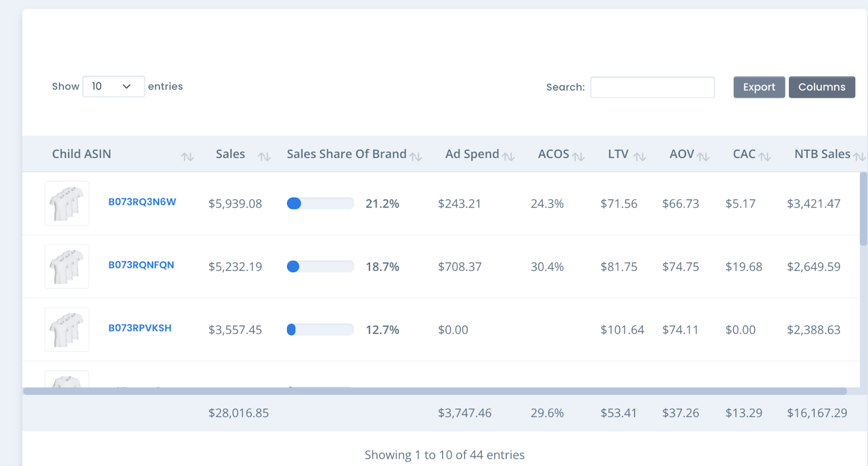The height and width of the screenshot is (466, 868).
Task: Sort by NTB Sales arrows icon
Action: pos(859,157)
